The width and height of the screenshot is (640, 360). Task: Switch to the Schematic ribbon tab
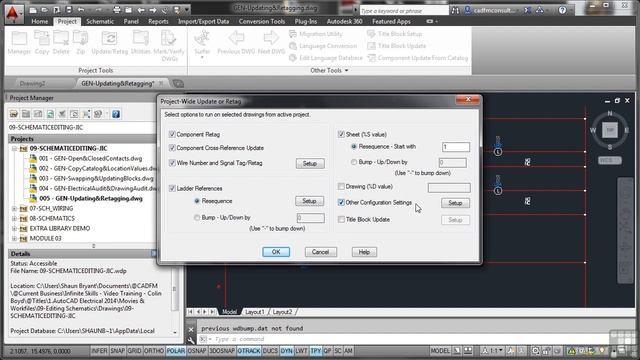tap(100, 22)
